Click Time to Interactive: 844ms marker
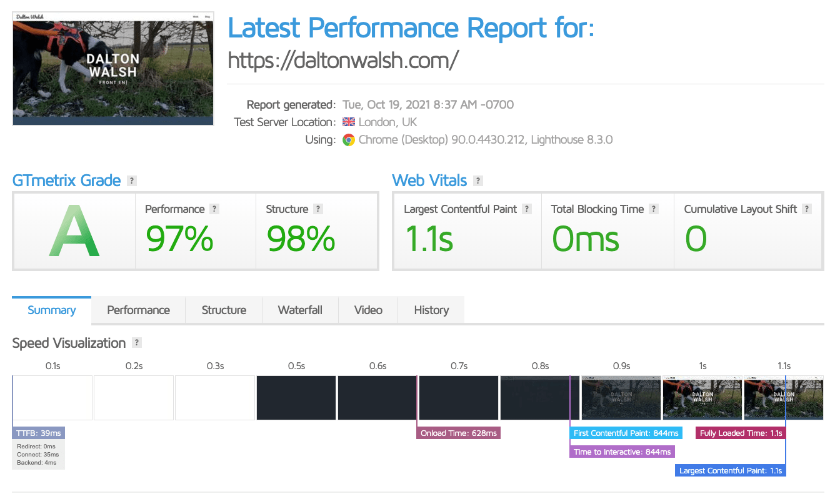The height and width of the screenshot is (504, 835). (622, 452)
